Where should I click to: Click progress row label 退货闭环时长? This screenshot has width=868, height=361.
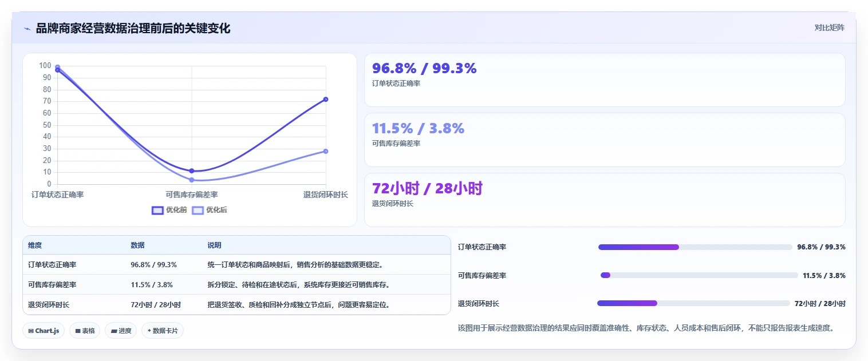[479, 303]
